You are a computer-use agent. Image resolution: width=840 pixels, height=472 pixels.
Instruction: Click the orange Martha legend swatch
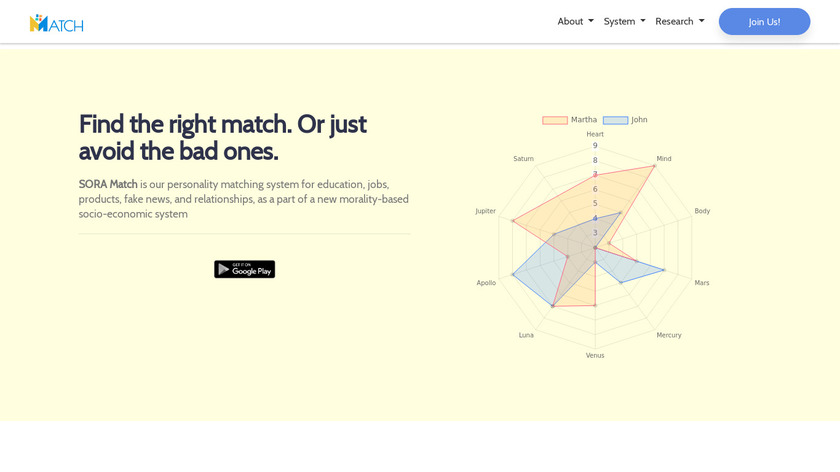[x=555, y=120]
